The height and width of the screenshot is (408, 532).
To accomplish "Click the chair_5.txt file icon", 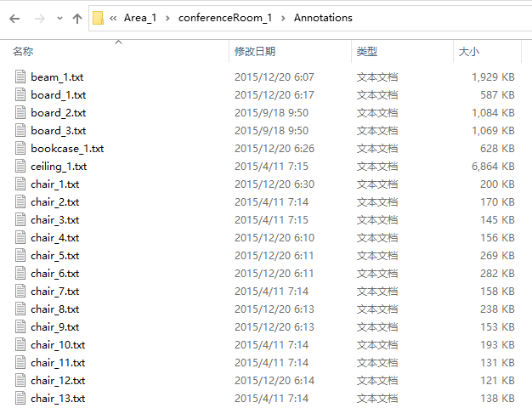I will point(20,255).
